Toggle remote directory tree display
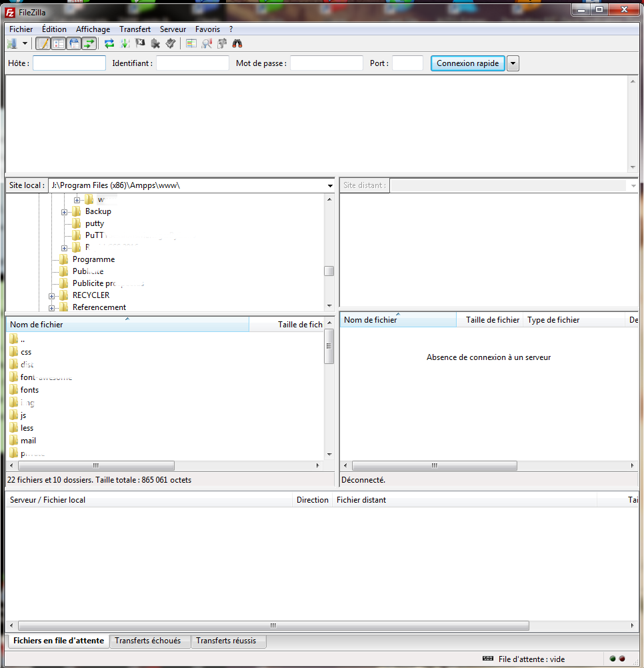 click(x=74, y=43)
